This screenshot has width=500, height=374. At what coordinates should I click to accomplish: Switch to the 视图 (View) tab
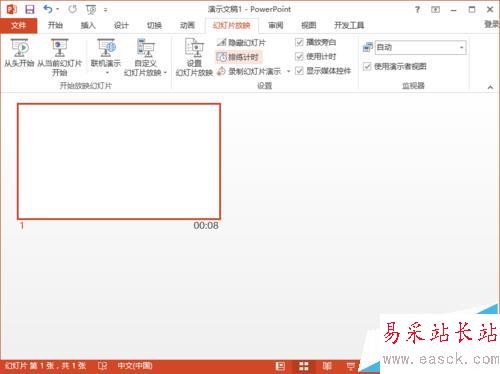pyautogui.click(x=308, y=25)
